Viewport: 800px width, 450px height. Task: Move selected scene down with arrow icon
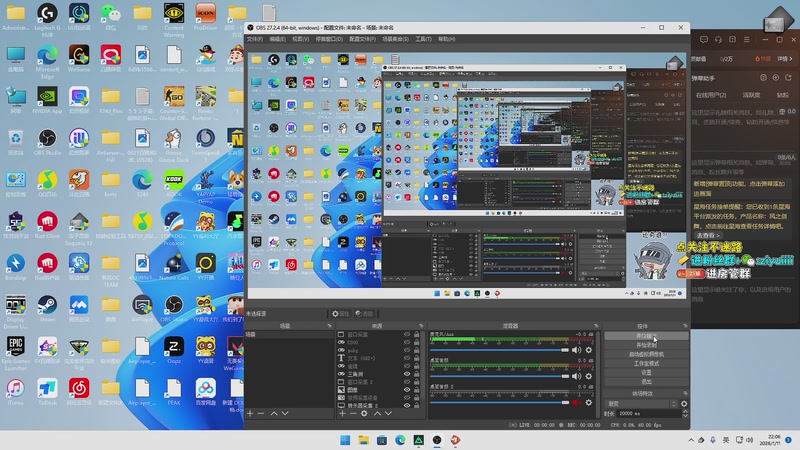tap(285, 413)
